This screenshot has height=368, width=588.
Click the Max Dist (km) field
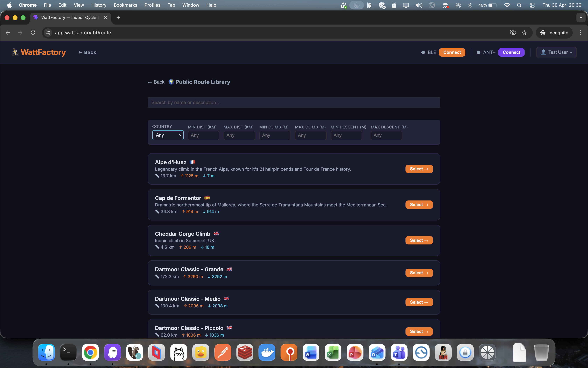coord(239,135)
